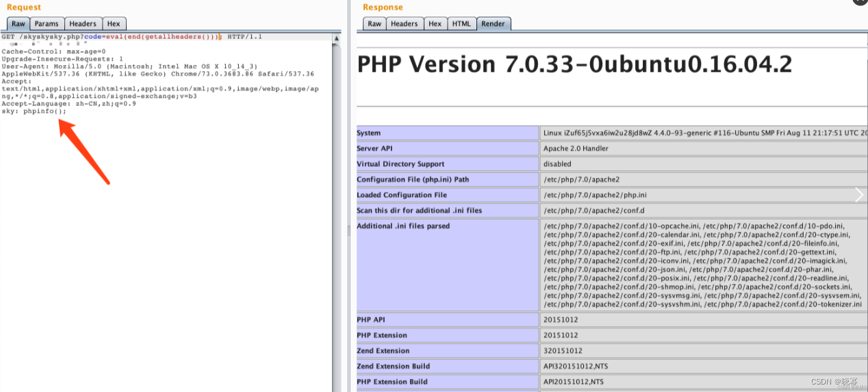Viewport: 868px width, 392px height.
Task: Click the 320151012 value
Action: (x=563, y=351)
